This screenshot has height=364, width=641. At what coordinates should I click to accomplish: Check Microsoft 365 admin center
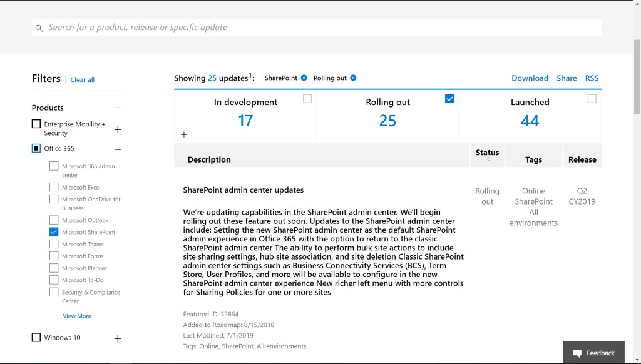pyautogui.click(x=54, y=166)
